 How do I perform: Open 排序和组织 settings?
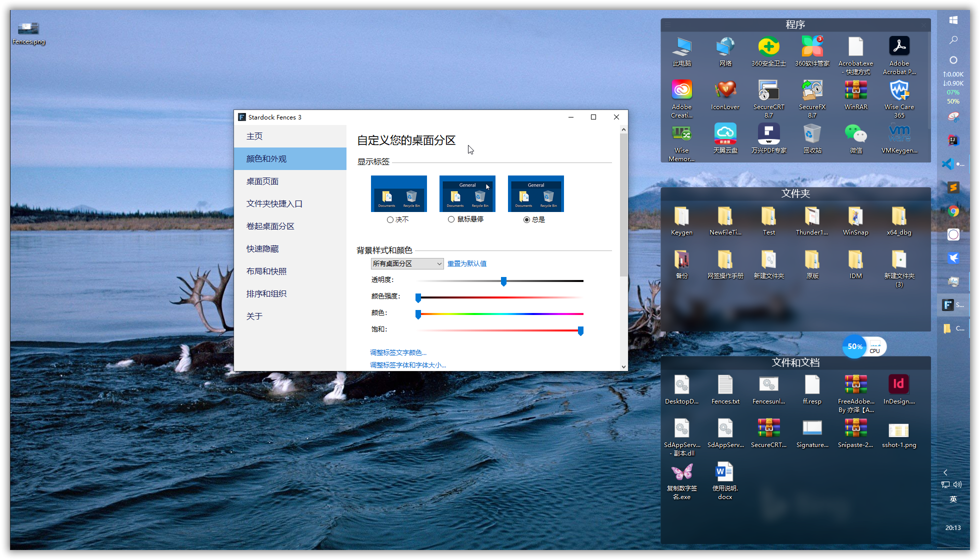click(x=290, y=293)
